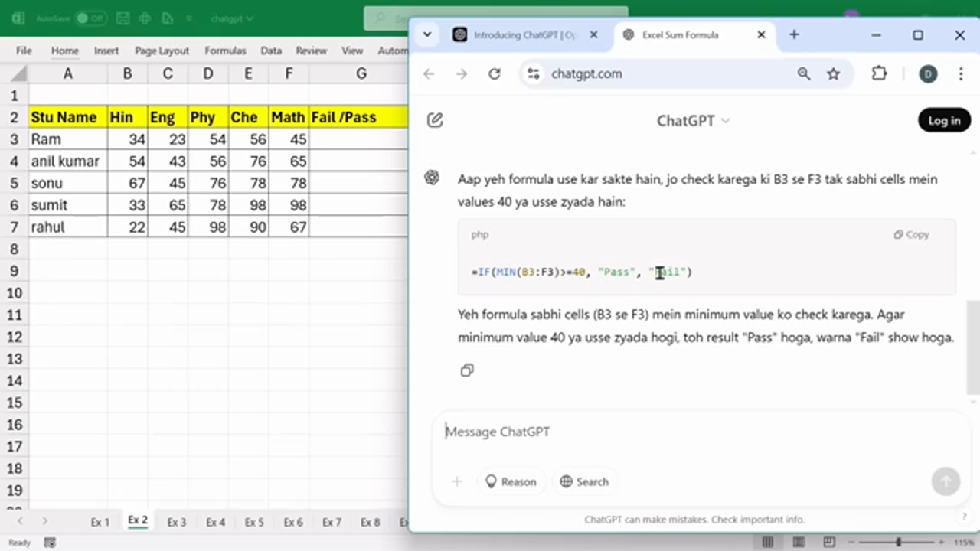Toggle the AutoSave switch in Excel
Image resolution: width=980 pixels, height=551 pixels.
pos(90,18)
